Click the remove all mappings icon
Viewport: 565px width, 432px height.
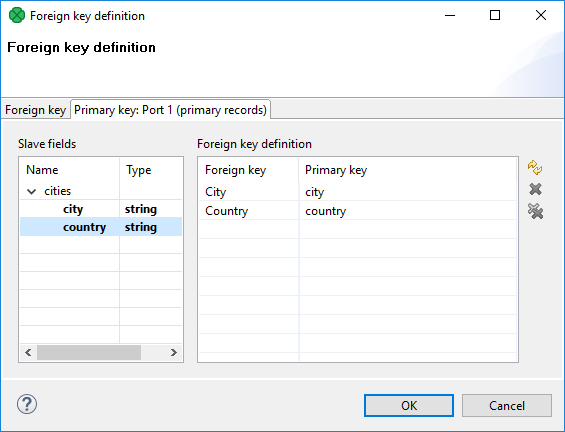(535, 211)
